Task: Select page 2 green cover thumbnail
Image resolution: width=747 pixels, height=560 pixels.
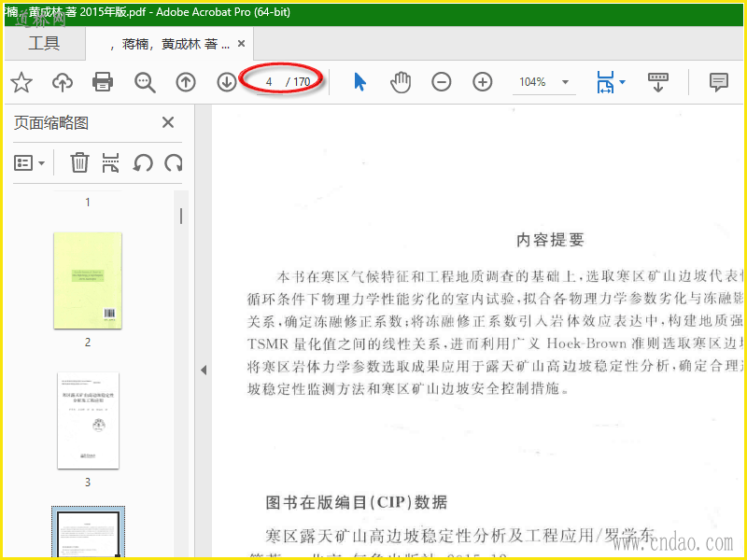Action: coord(88,281)
